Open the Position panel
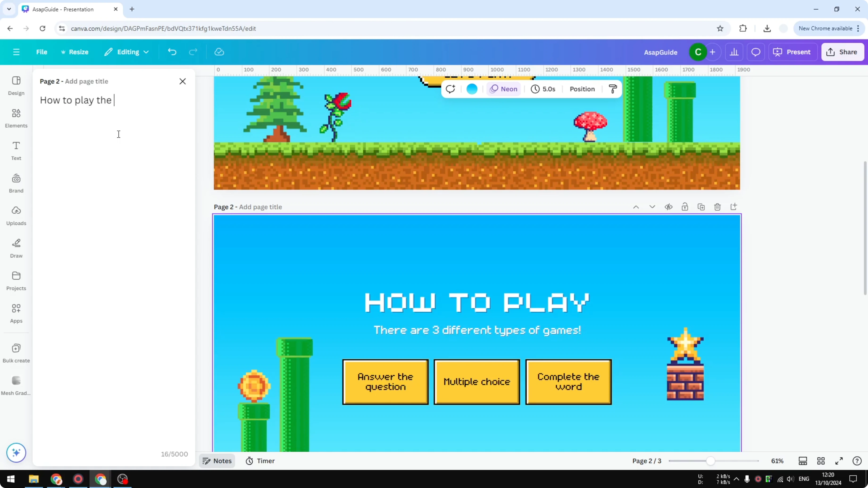868x488 pixels. pyautogui.click(x=582, y=89)
